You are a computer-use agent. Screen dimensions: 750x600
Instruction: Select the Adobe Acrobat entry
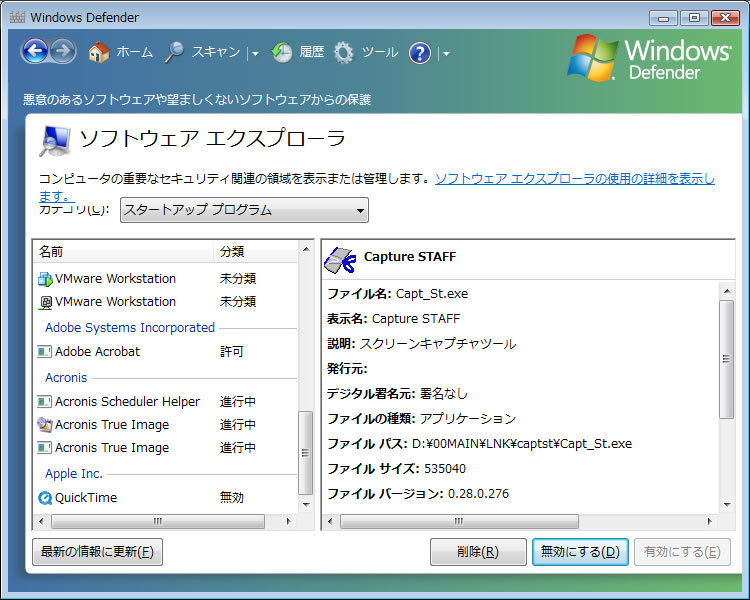tap(166, 352)
